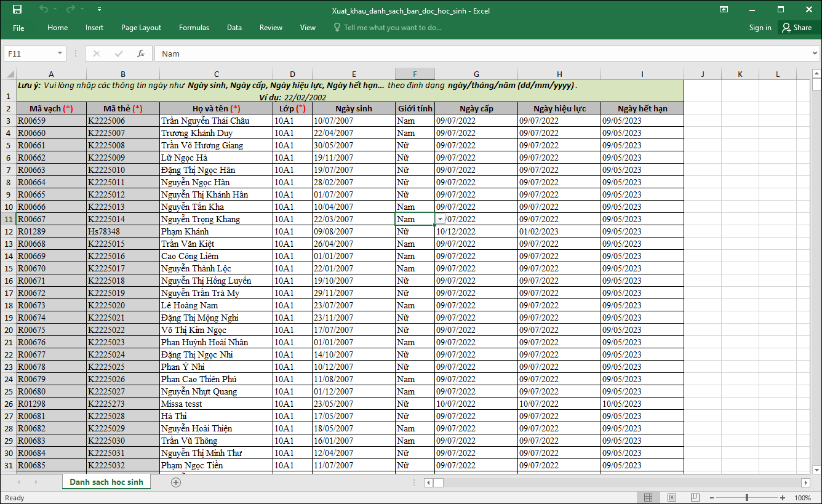This screenshot has width=822, height=504.
Task: Switch to Page Break Preview icon
Action: coord(695,498)
